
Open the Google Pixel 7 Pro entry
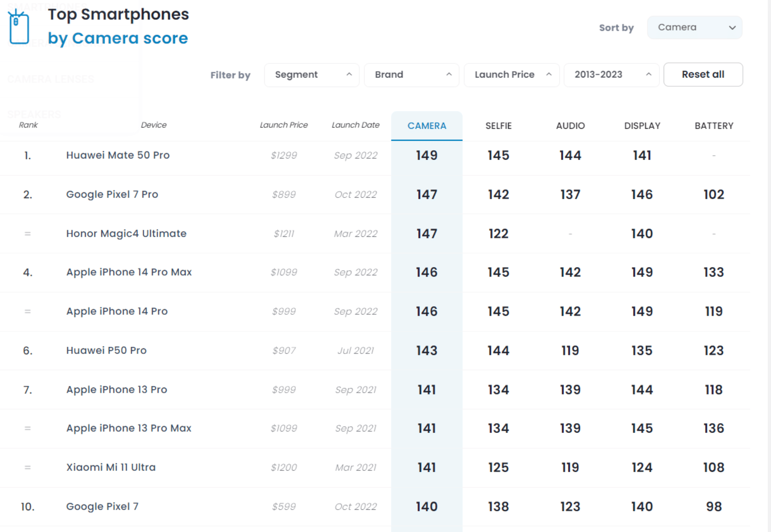112,194
